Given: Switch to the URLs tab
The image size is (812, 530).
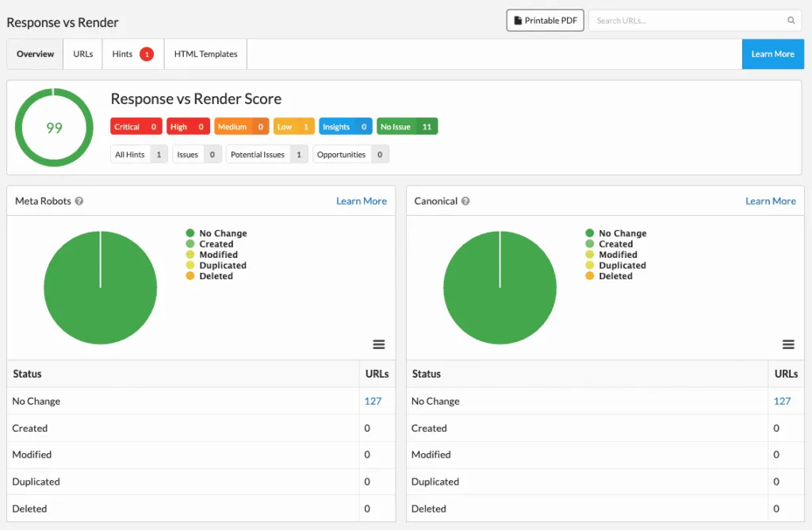Looking at the screenshot, I should click(82, 53).
